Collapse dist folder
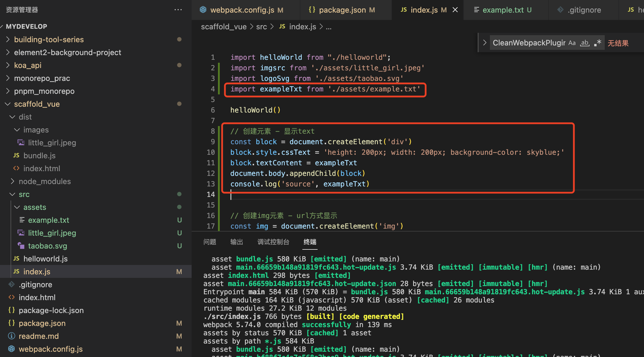 12,117
